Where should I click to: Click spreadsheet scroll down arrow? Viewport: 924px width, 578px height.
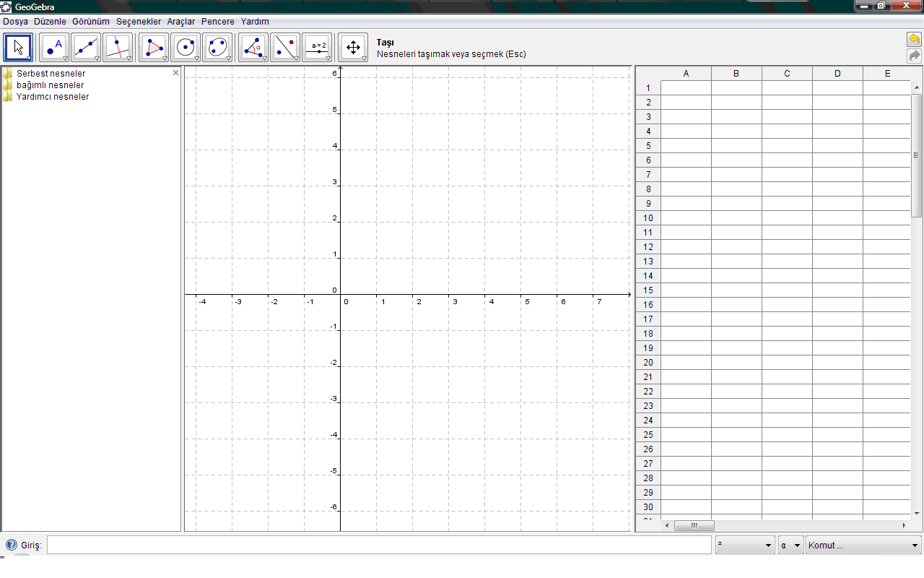click(917, 513)
